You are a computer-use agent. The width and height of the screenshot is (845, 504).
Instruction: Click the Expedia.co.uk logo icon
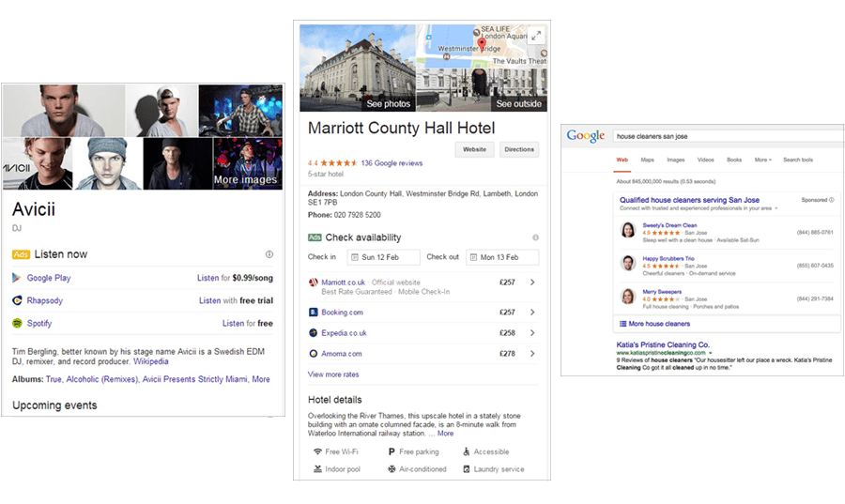coord(313,333)
